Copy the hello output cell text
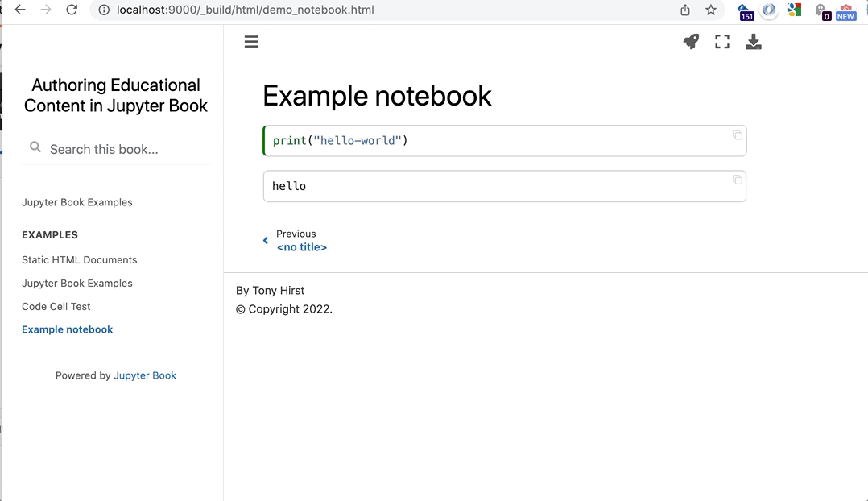868x501 pixels. (x=738, y=180)
